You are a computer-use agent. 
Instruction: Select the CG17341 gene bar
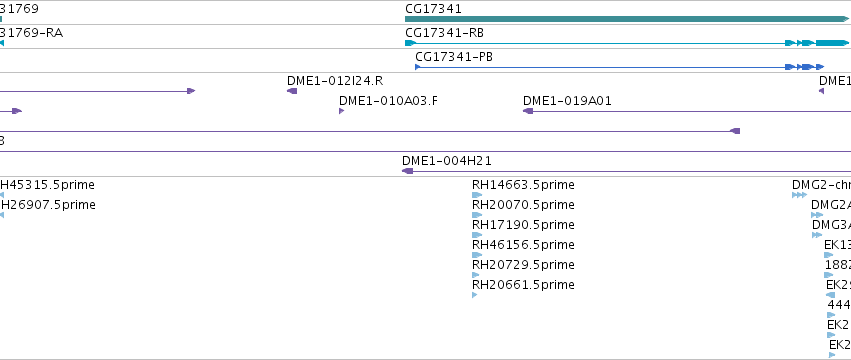point(627,19)
